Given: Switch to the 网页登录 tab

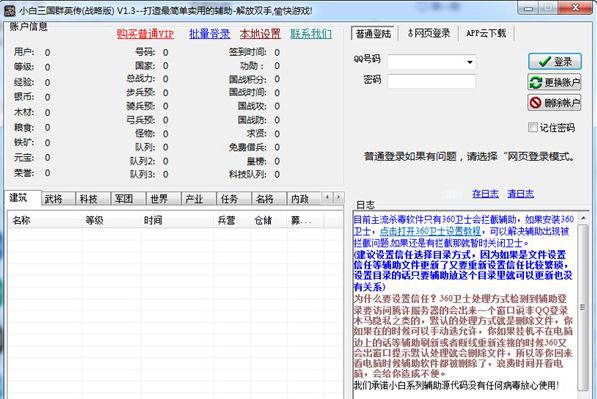Looking at the screenshot, I should [429, 34].
